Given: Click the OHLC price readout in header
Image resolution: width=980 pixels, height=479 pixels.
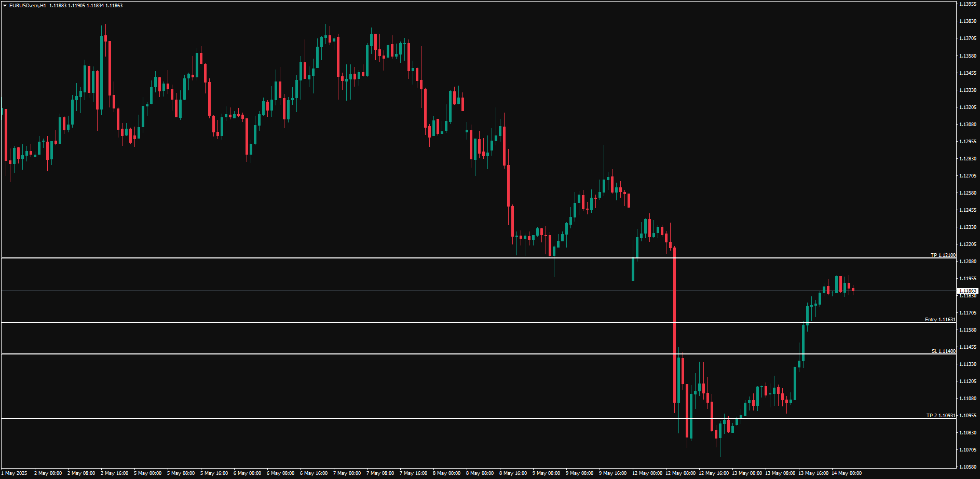Looking at the screenshot, I should 86,6.
